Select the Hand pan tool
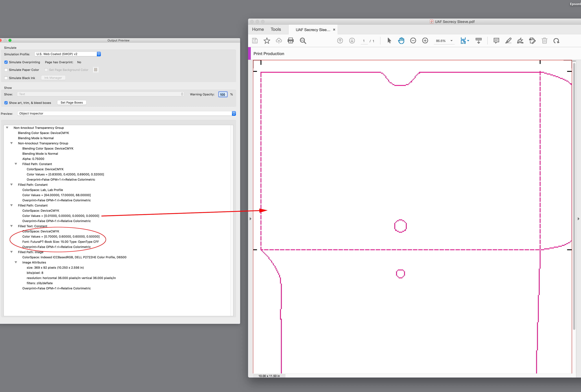581x392 pixels. pyautogui.click(x=401, y=41)
